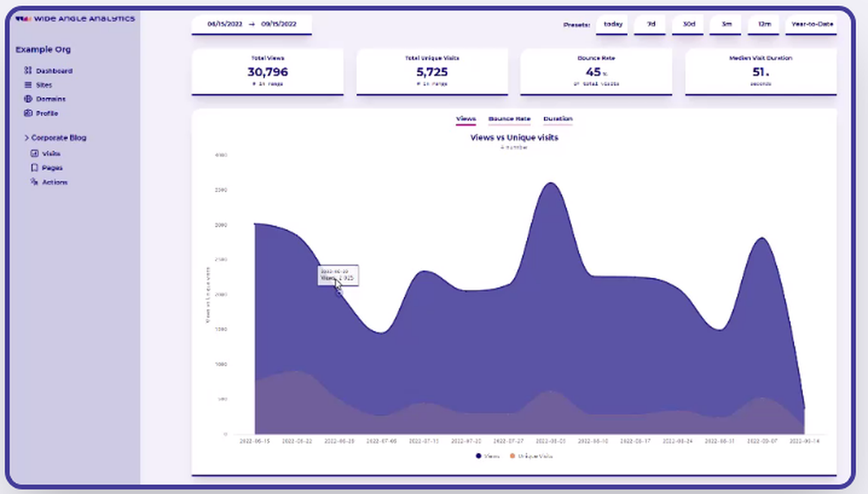Click the date range field
The height and width of the screenshot is (494, 868).
point(252,24)
